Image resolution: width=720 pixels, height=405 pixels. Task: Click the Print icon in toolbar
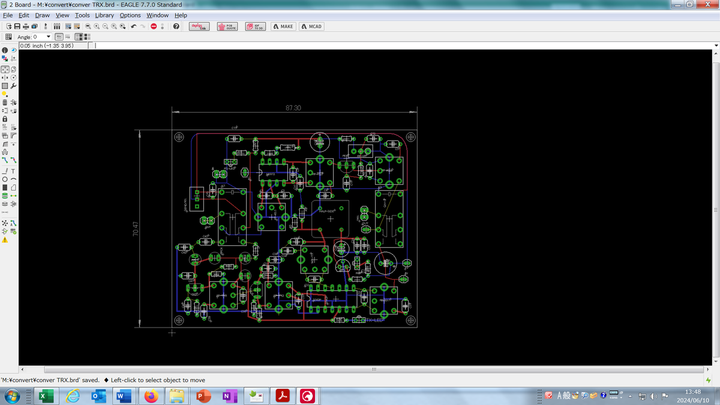(x=25, y=26)
